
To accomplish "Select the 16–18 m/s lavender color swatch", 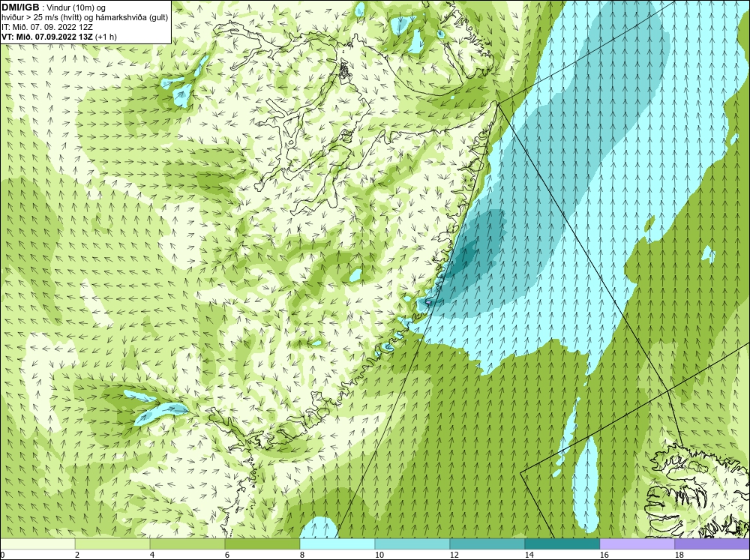I will click(x=637, y=544).
